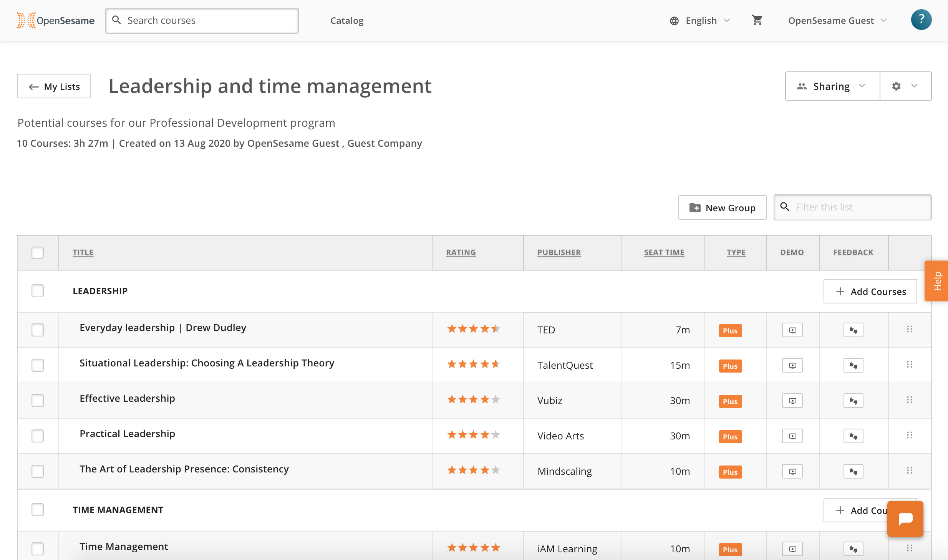Open the English language dropdown

[x=700, y=20]
